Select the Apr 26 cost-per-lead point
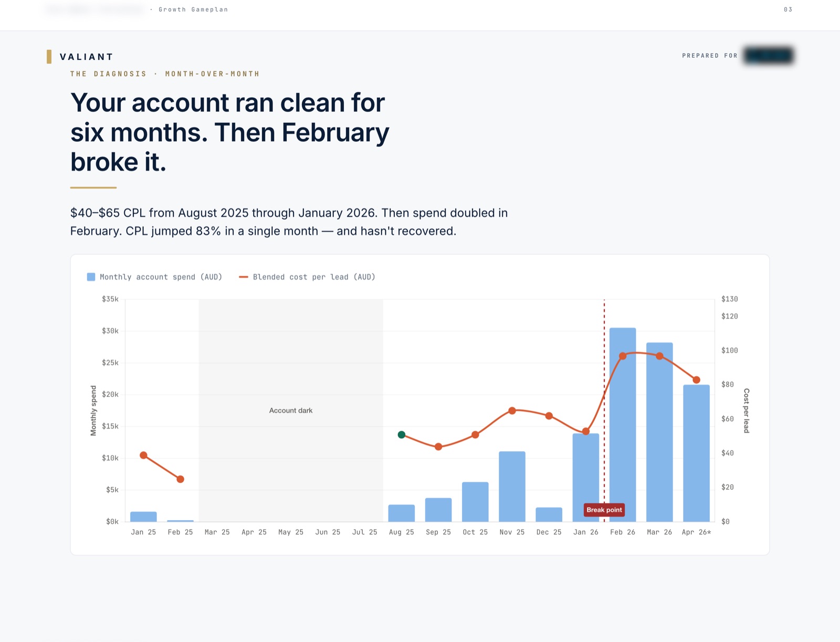840x642 pixels. (696, 380)
